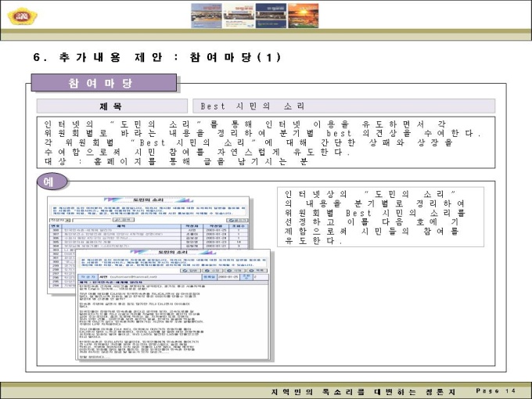Open the first post row numbered 308

pyautogui.click(x=149, y=230)
